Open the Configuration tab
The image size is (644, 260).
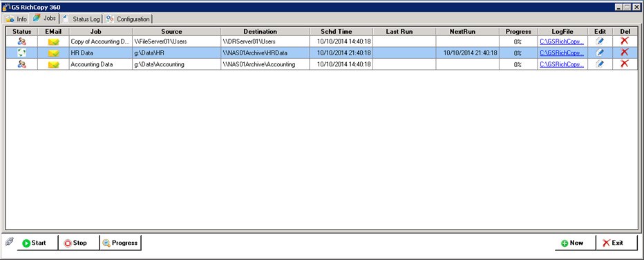[x=128, y=19]
